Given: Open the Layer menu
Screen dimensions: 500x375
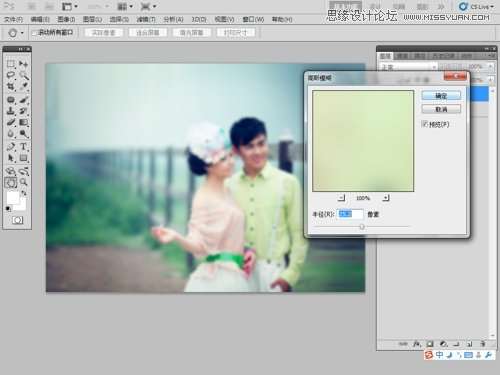Looking at the screenshot, I should (x=92, y=19).
